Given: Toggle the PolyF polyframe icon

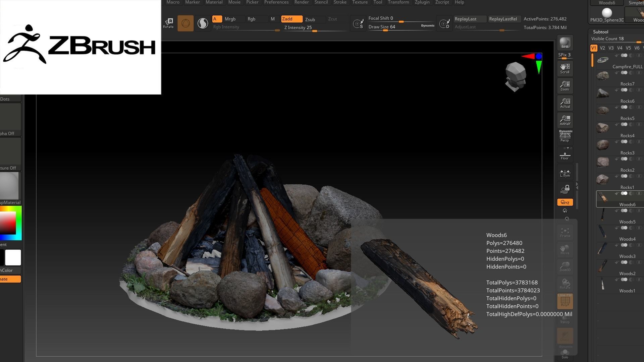Looking at the screenshot, I should pyautogui.click(x=565, y=301).
